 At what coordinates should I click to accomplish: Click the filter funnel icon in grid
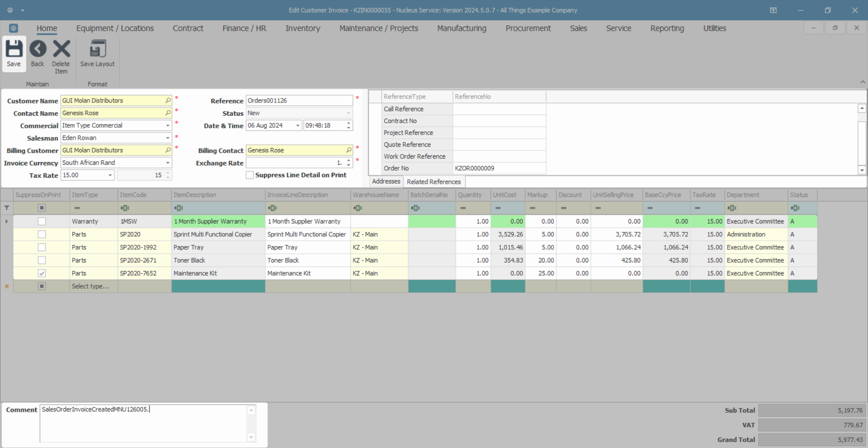click(7, 208)
